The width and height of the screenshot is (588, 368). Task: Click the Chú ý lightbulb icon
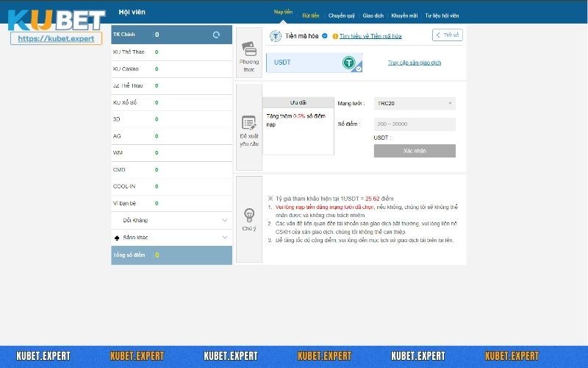pos(248,215)
